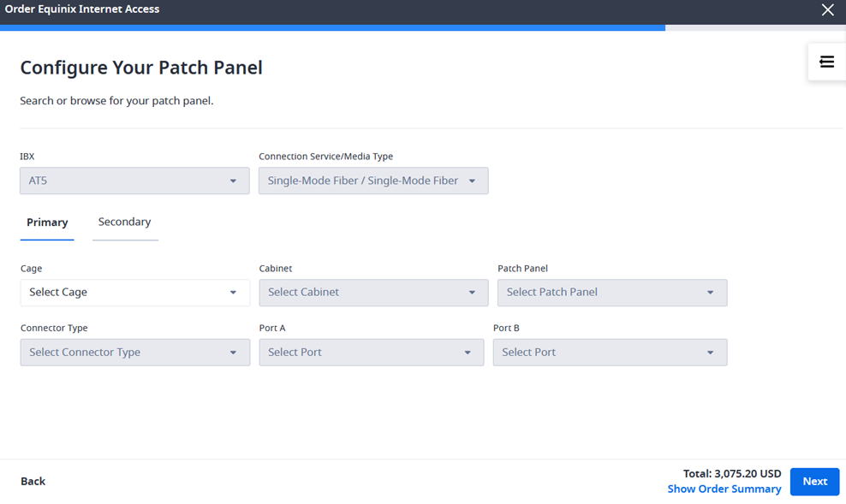Switch to the Secondary tab

125,222
